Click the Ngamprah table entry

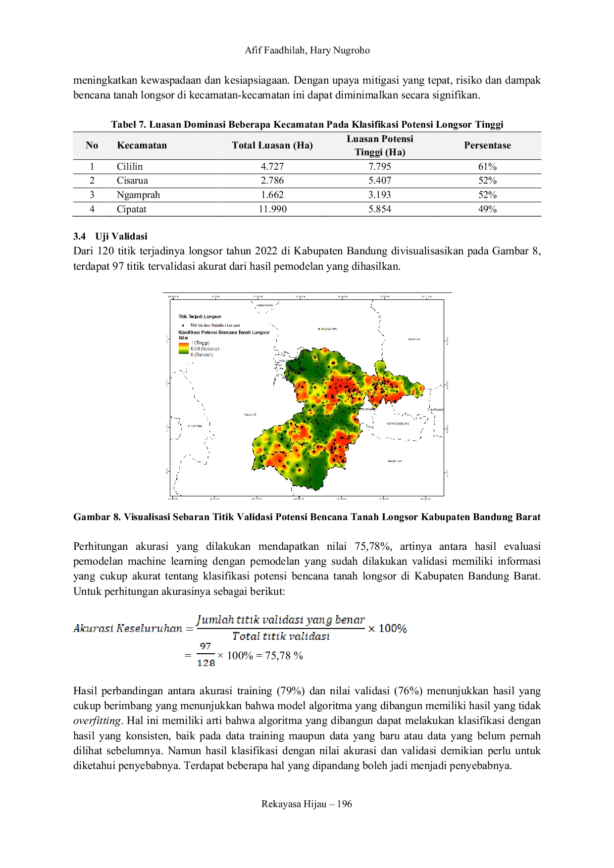[x=138, y=195]
